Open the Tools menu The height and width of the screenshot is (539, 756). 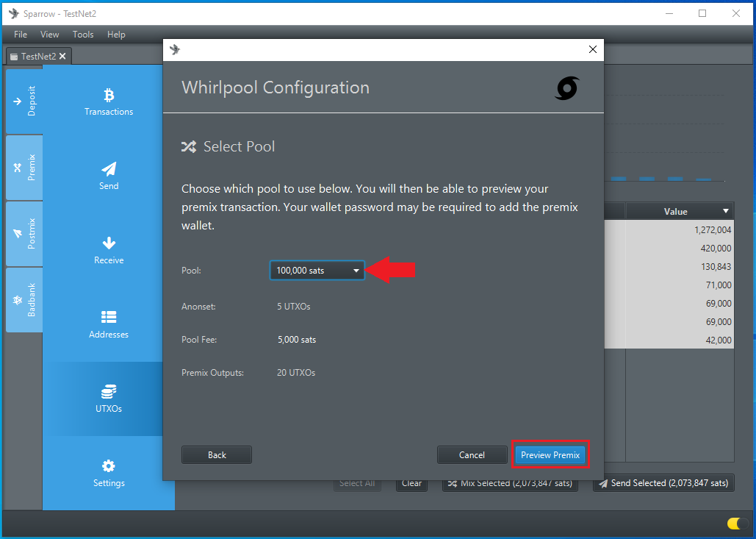pyautogui.click(x=83, y=35)
